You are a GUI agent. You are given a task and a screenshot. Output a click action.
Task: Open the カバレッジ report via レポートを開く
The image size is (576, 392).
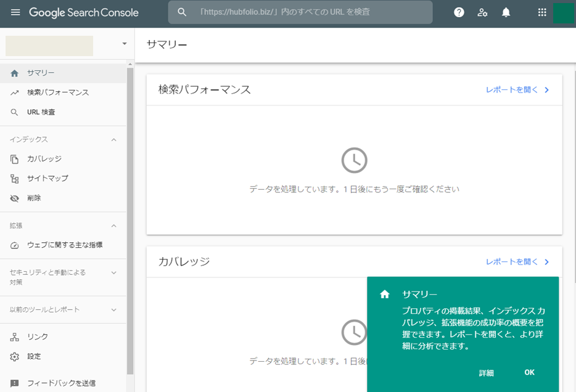(x=512, y=262)
